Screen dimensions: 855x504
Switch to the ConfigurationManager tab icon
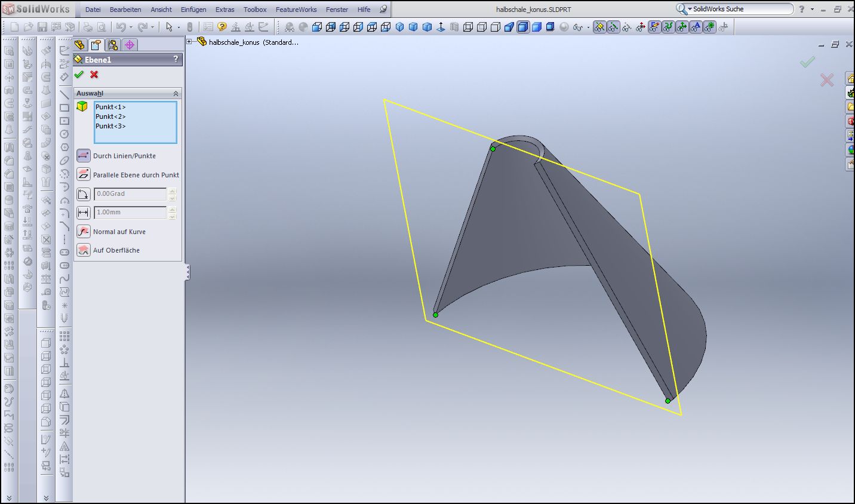click(113, 45)
